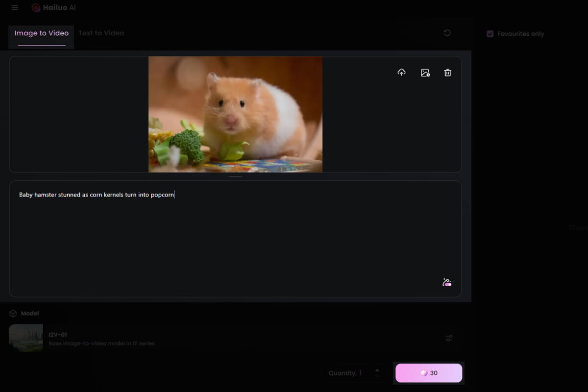Click the Favourites only label text

(x=520, y=34)
